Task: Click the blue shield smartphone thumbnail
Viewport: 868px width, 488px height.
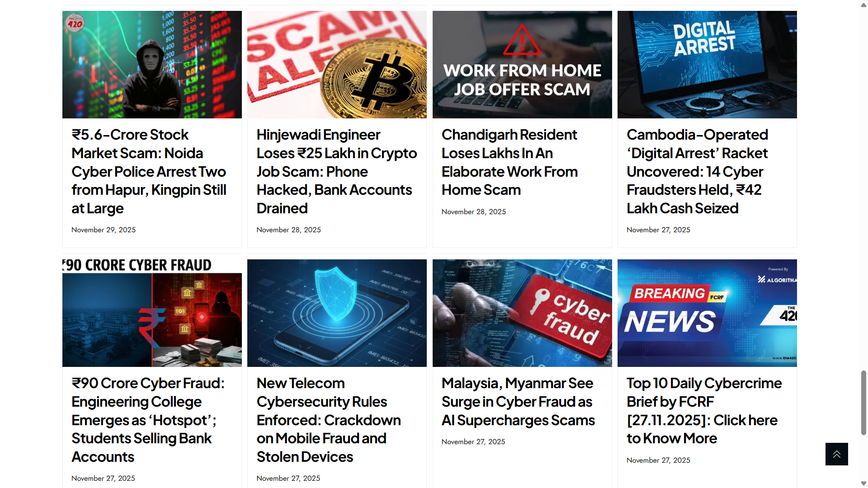Action: click(x=337, y=313)
